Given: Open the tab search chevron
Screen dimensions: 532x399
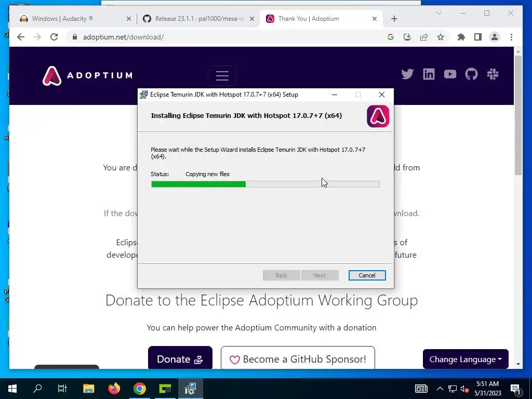Looking at the screenshot, I should tap(438, 13).
